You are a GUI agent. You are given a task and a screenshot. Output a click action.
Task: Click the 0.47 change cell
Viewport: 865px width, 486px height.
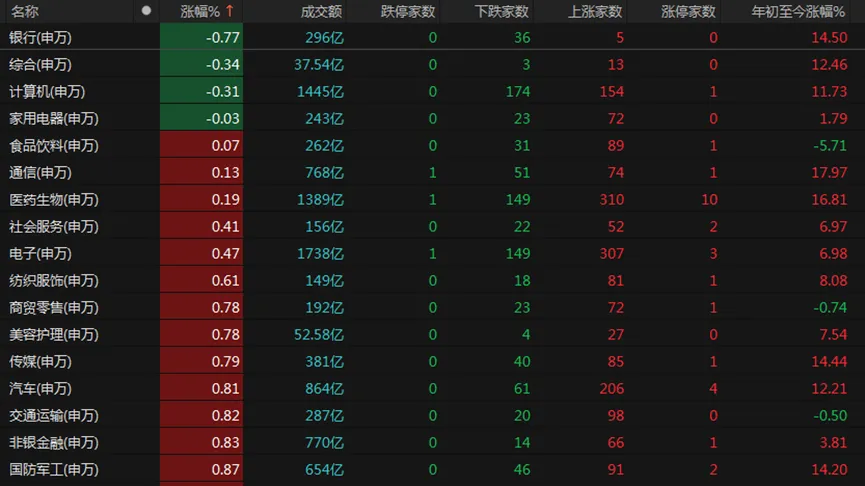(201, 254)
